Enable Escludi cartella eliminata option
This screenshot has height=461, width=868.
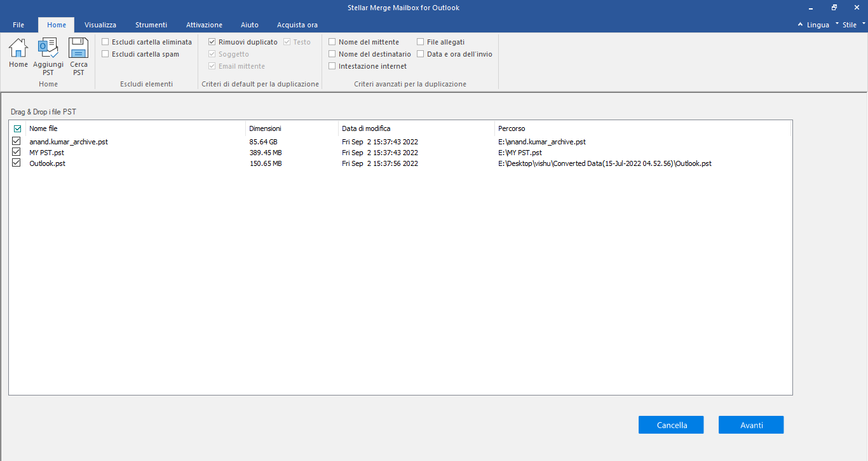105,42
